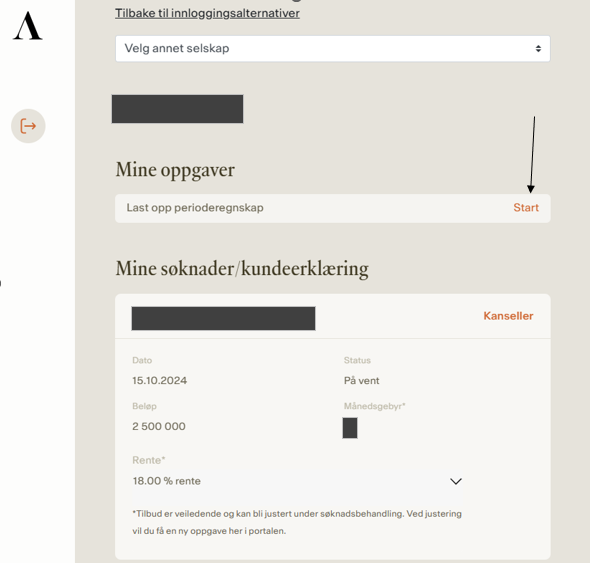Image resolution: width=590 pixels, height=563 pixels.
Task: Select the Last opp perioderegnskap task row
Action: (333, 208)
